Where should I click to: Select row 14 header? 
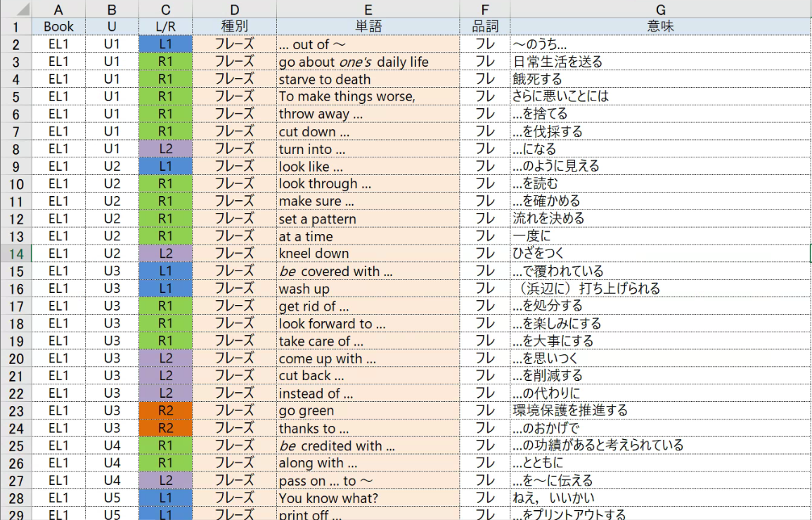pyautogui.click(x=15, y=254)
